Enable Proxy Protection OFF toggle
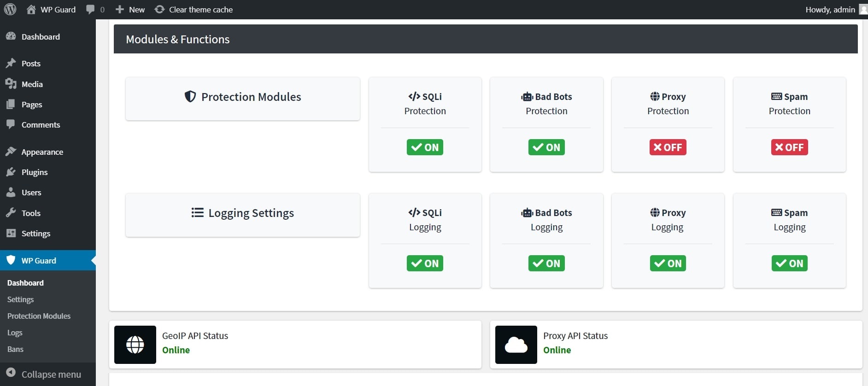This screenshot has height=386, width=868. coord(668,147)
